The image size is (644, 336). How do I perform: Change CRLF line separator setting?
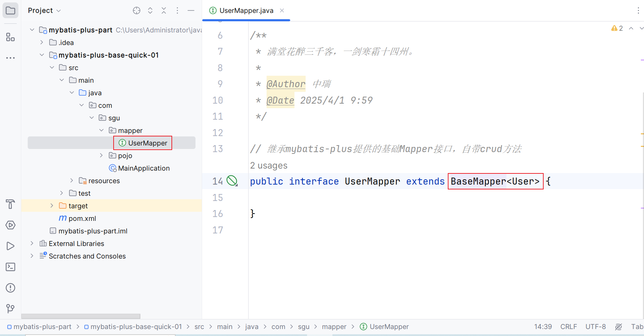coord(569,327)
